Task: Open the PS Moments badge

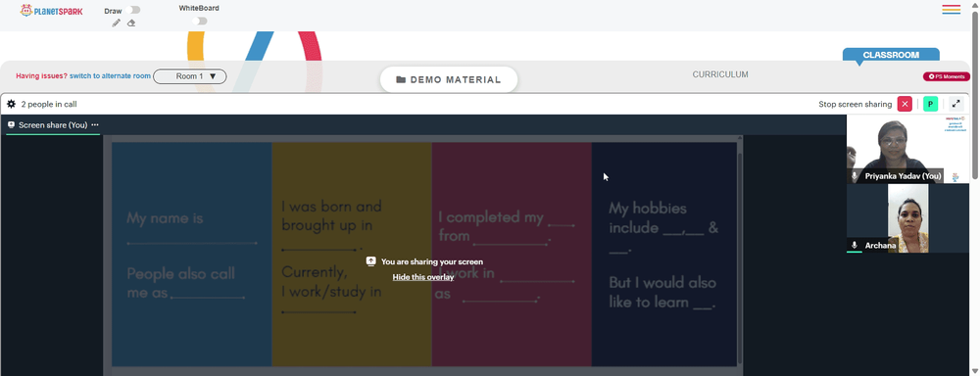Action: coord(947,76)
